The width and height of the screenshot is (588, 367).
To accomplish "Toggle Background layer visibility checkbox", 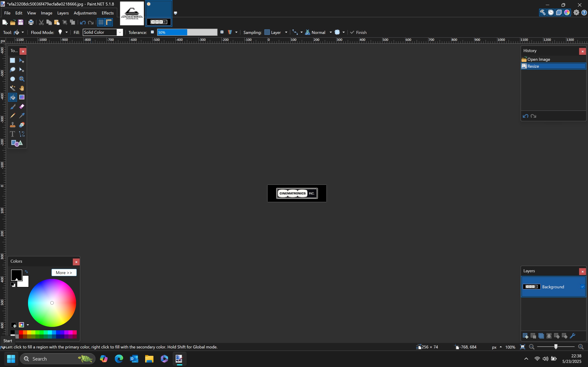I will click(582, 287).
